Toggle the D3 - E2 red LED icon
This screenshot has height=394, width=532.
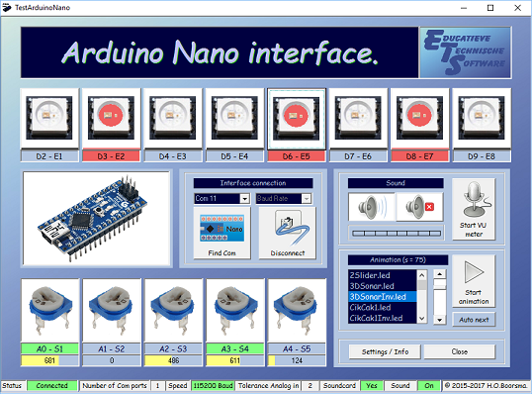[x=111, y=118]
